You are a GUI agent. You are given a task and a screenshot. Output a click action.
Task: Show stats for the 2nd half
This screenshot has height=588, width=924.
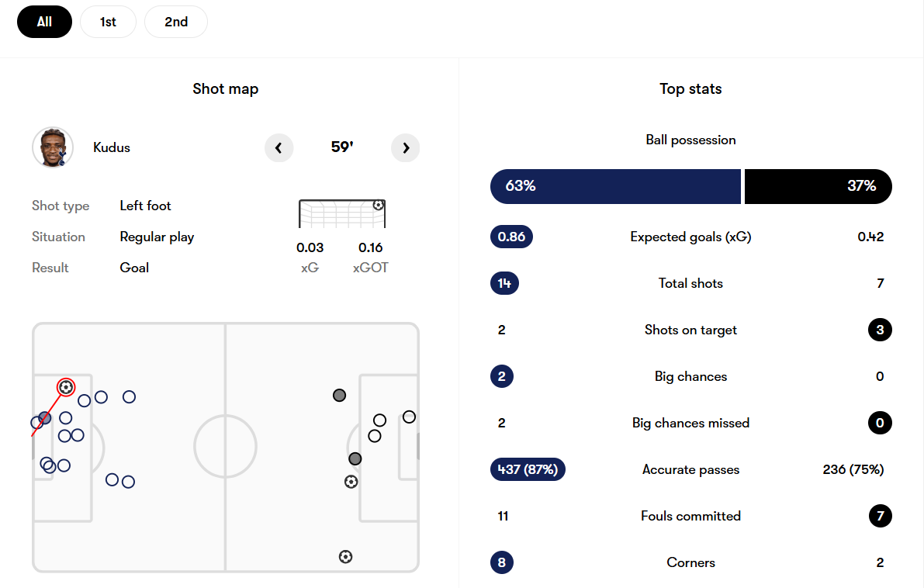click(x=176, y=22)
